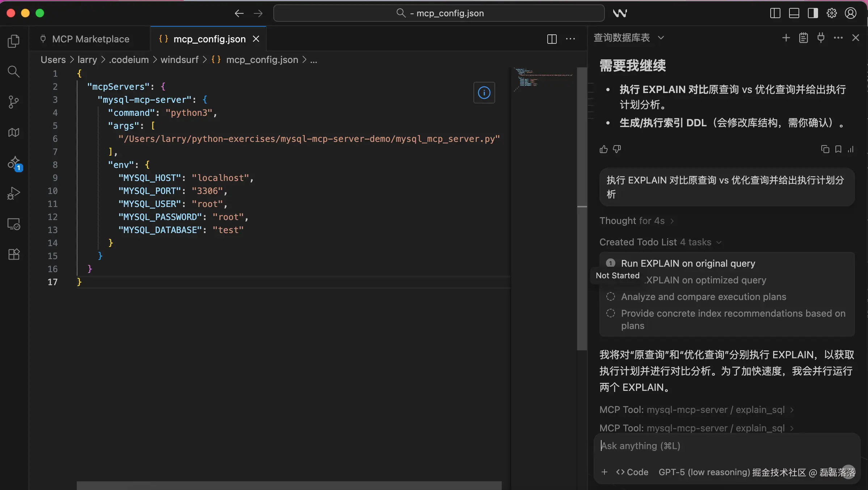Open Source Control view
The width and height of the screenshot is (868, 490).
(x=14, y=102)
